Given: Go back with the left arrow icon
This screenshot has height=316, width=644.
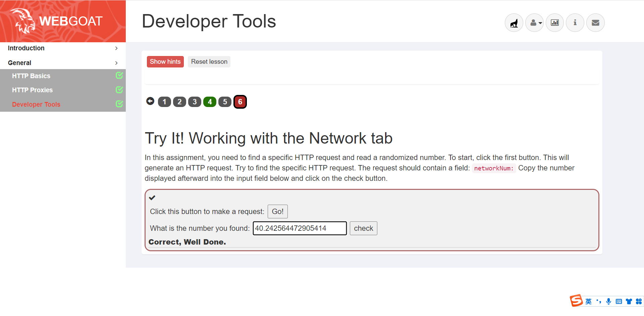Looking at the screenshot, I should pos(150,101).
